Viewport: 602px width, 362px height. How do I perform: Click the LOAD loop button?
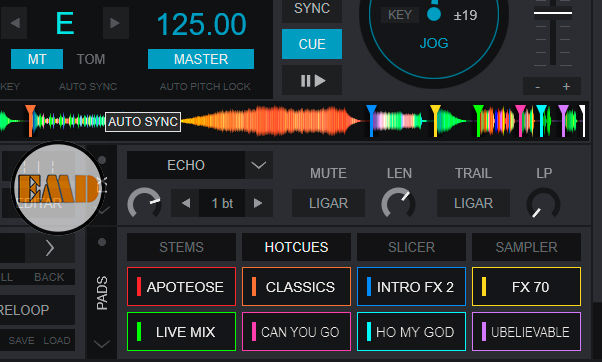pos(57,341)
